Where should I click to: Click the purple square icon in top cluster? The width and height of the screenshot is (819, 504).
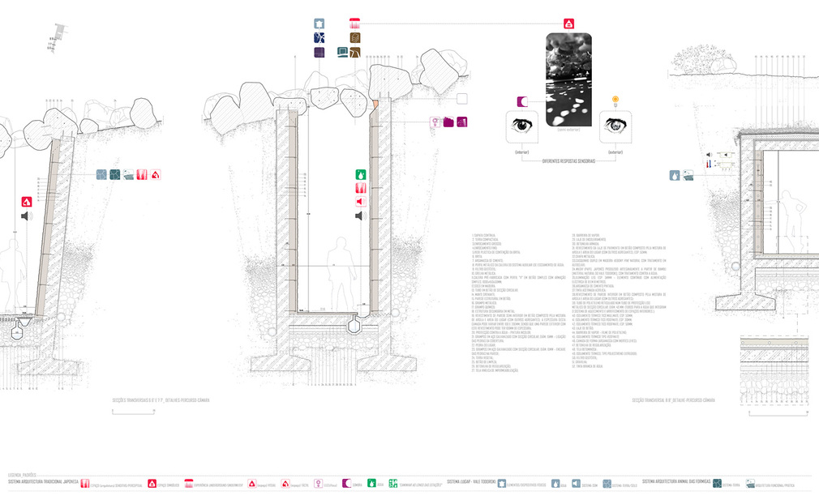[319, 52]
